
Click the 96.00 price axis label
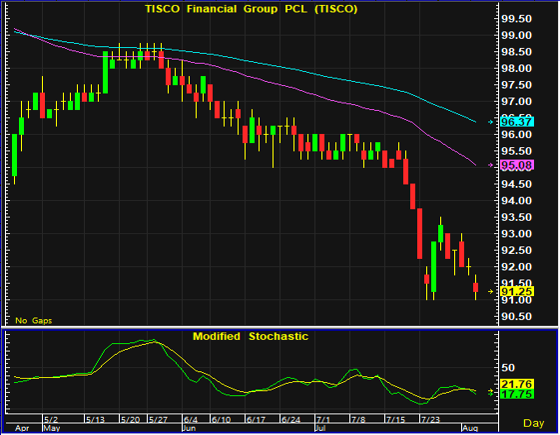pos(516,135)
